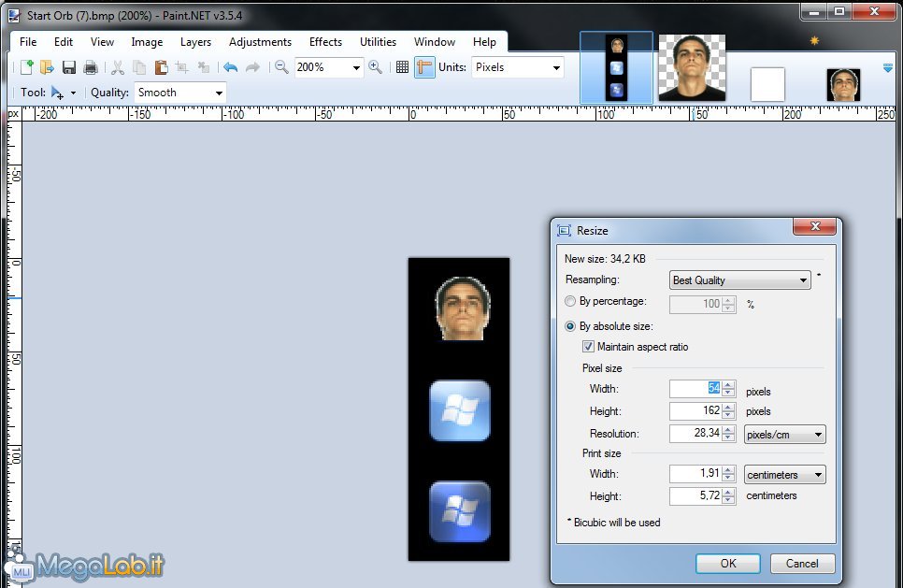
Task: Click the pixel Width input field
Action: coord(695,388)
